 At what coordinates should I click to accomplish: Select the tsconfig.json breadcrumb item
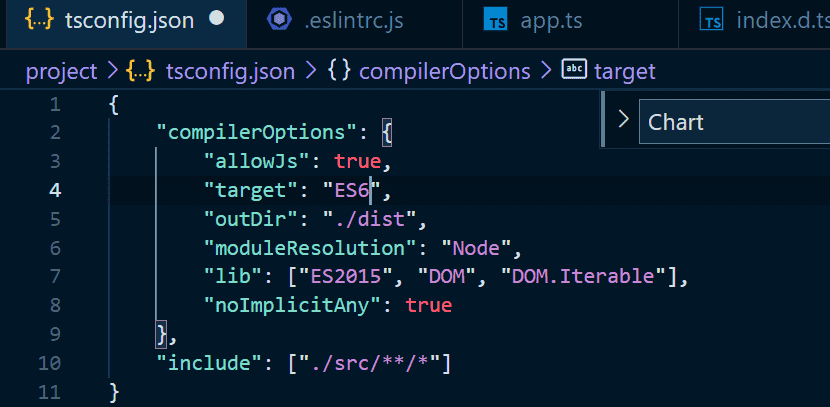230,71
